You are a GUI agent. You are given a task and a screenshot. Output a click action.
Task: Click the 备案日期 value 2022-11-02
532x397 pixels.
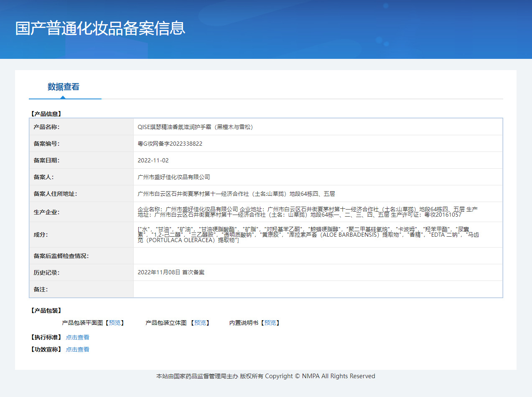[153, 160]
